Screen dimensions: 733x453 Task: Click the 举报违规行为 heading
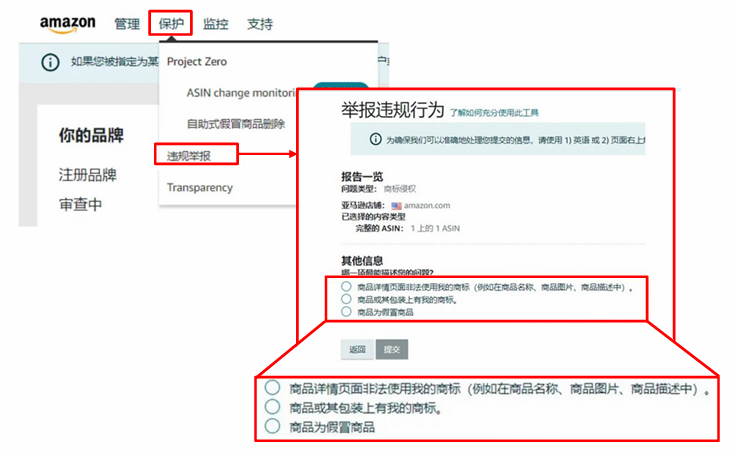tap(393, 110)
